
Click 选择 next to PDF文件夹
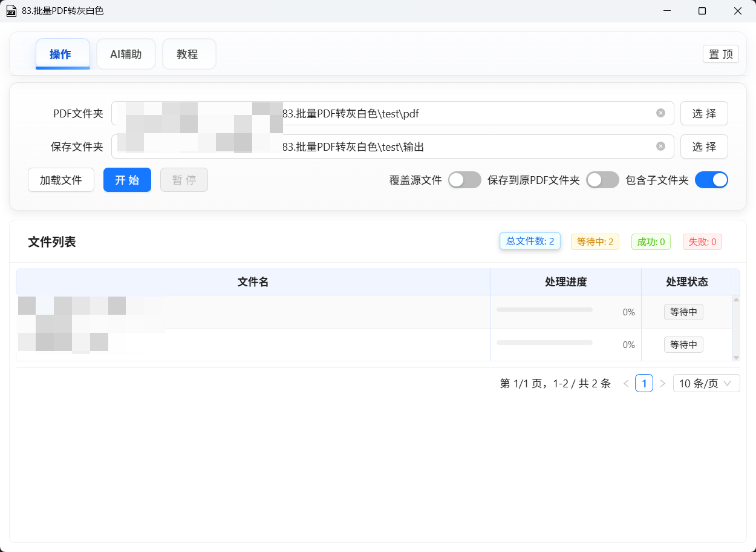704,113
